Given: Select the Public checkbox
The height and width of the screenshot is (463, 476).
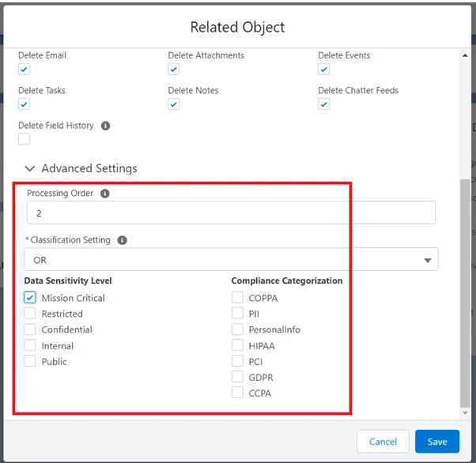Looking at the screenshot, I should point(30,361).
